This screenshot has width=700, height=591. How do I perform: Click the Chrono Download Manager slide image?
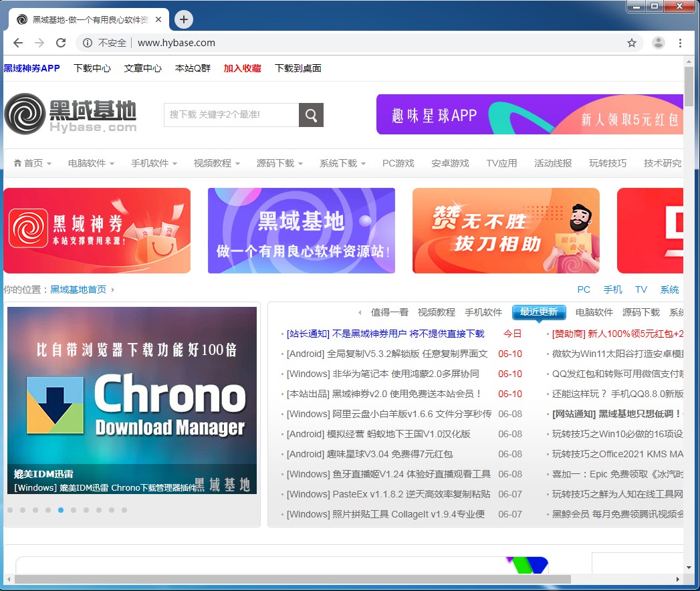pyautogui.click(x=132, y=400)
